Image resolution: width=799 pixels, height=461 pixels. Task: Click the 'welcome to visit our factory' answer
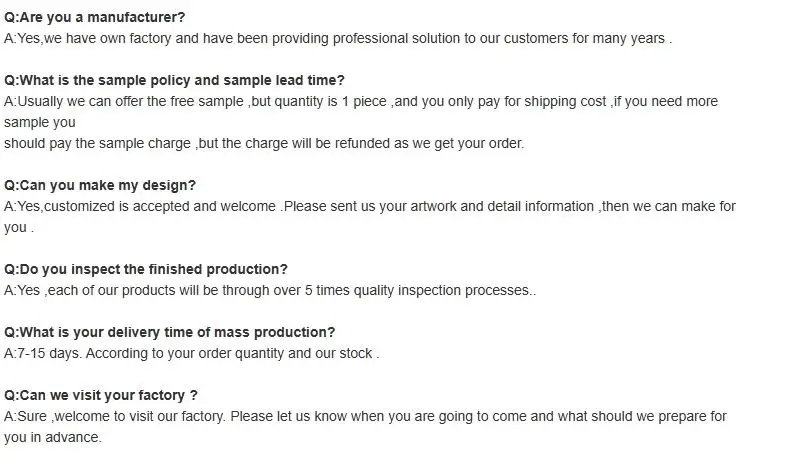(365, 416)
